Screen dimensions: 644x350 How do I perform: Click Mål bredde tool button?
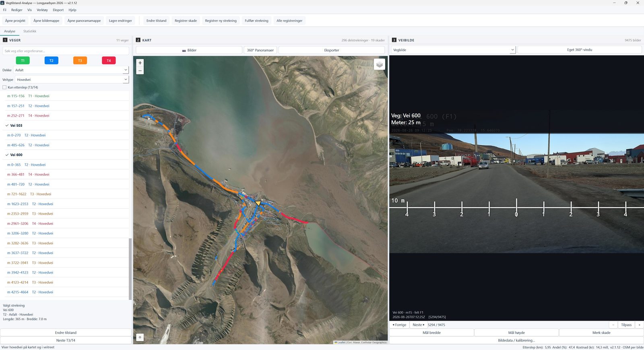coord(431,333)
